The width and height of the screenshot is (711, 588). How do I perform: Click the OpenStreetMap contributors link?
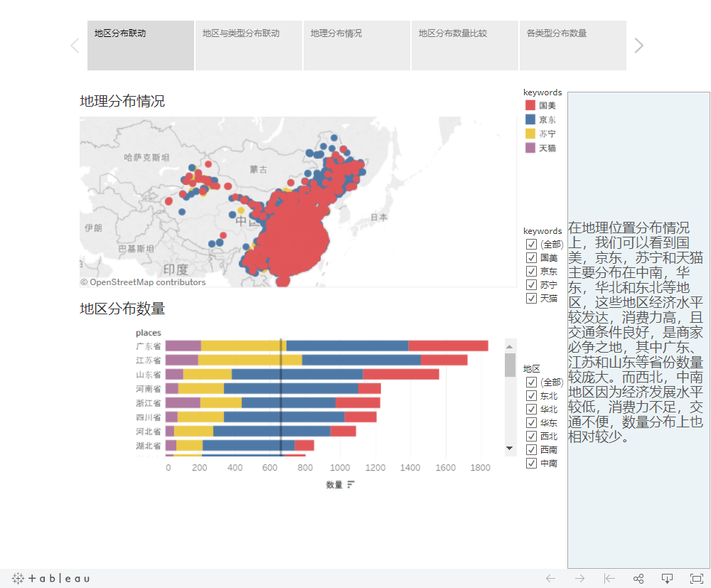[147, 282]
